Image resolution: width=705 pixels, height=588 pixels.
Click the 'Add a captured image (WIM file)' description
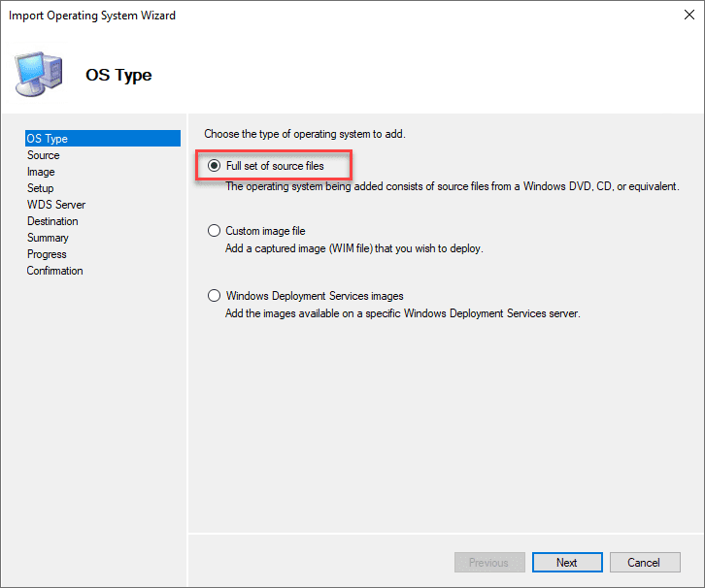pos(354,248)
